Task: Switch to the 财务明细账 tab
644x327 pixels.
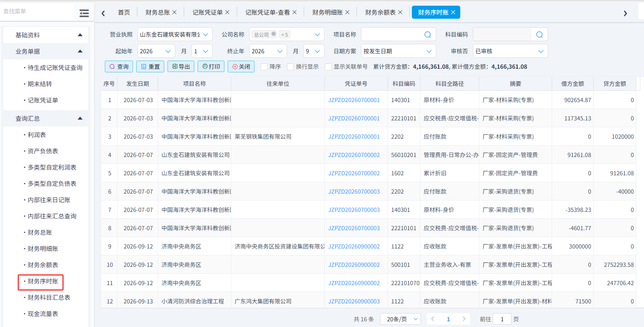Action: pyautogui.click(x=327, y=13)
